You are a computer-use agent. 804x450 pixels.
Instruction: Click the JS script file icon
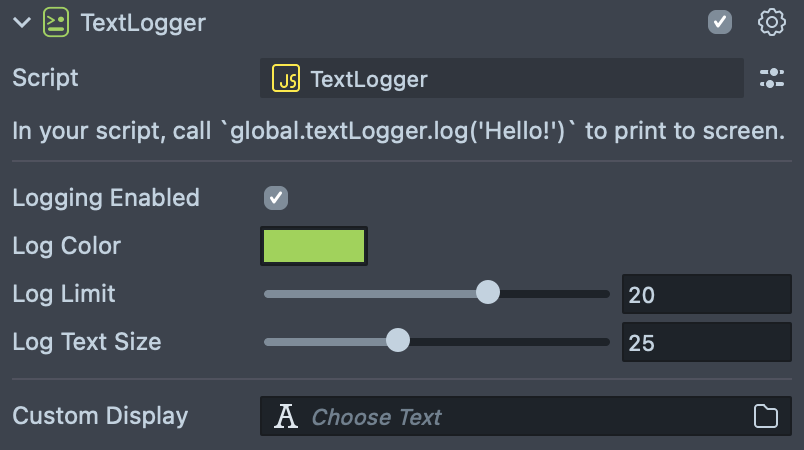[287, 79]
